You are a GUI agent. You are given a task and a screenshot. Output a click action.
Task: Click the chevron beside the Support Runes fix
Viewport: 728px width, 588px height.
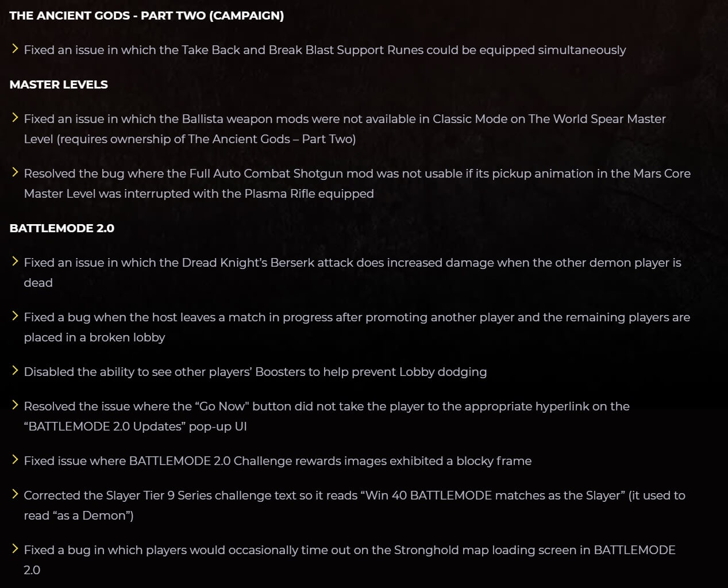click(15, 49)
